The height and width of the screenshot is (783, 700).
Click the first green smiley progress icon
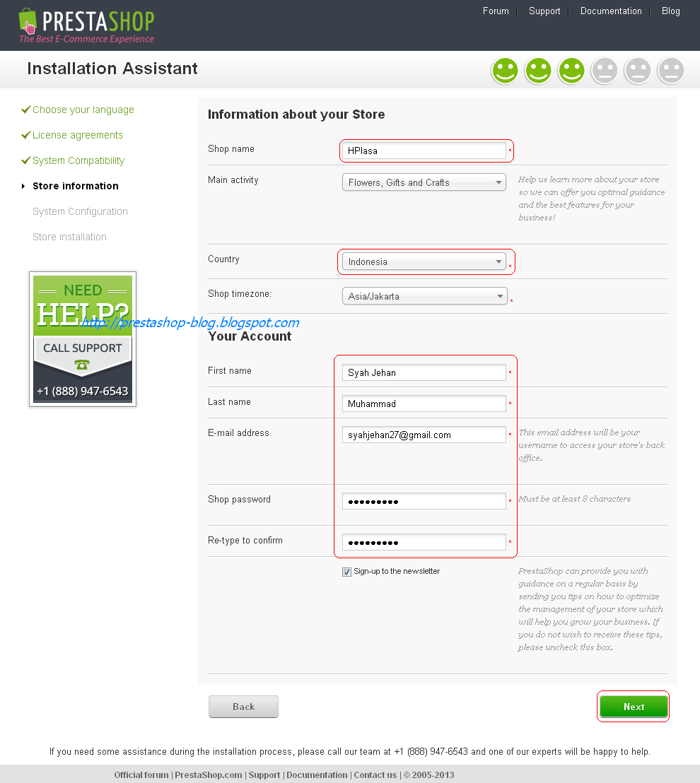tap(505, 71)
